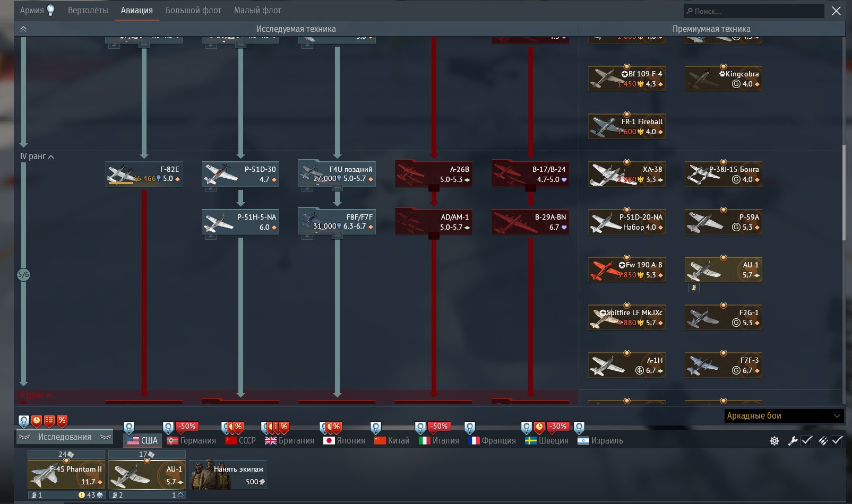Screen dimensions: 852x504
Task: Expand the Исследования panel
Action: click(x=65, y=437)
